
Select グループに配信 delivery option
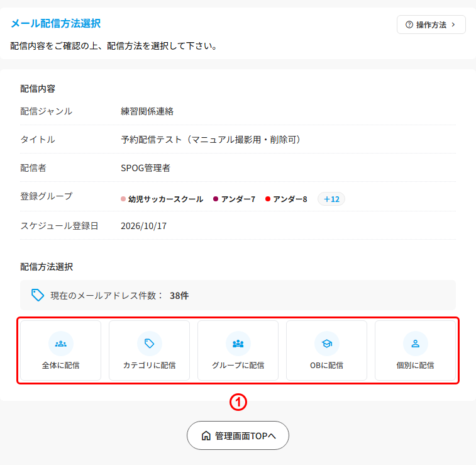[x=238, y=350]
